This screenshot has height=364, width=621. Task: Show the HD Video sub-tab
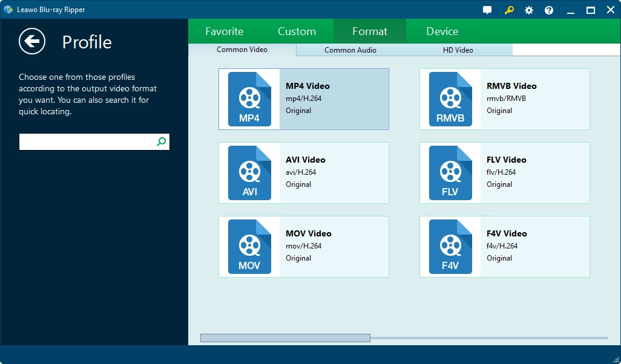458,50
